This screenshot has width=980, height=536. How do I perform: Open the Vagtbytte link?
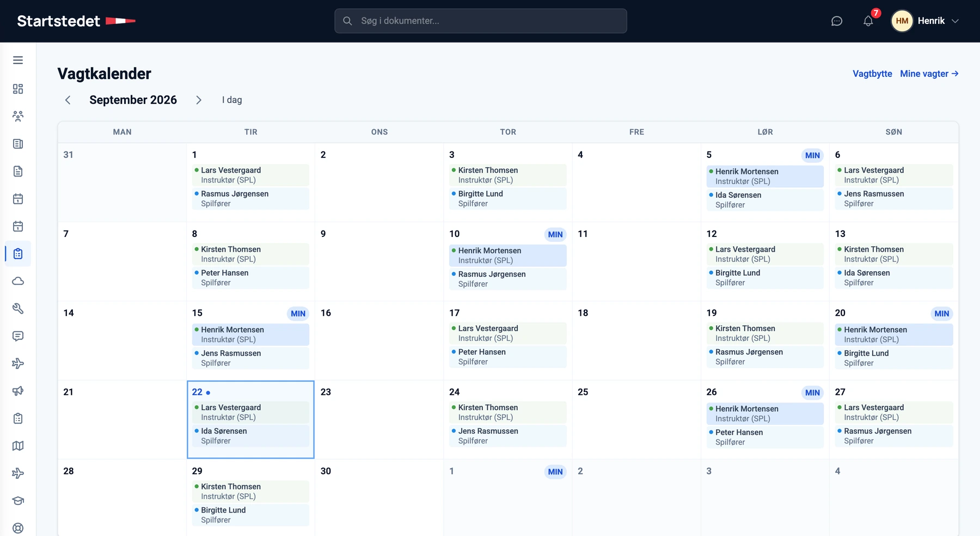click(872, 74)
